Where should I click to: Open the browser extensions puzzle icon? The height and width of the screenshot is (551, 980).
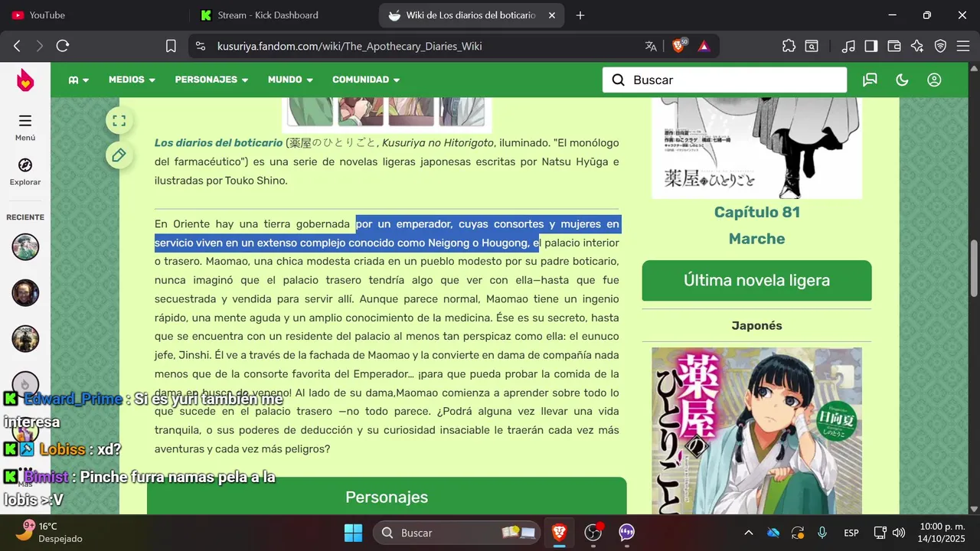(789, 46)
